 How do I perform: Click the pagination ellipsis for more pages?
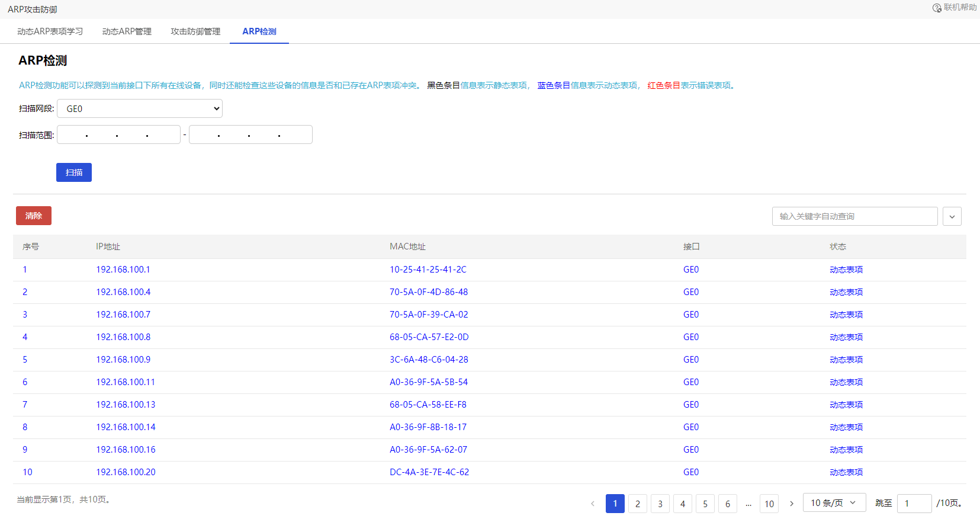coord(748,504)
